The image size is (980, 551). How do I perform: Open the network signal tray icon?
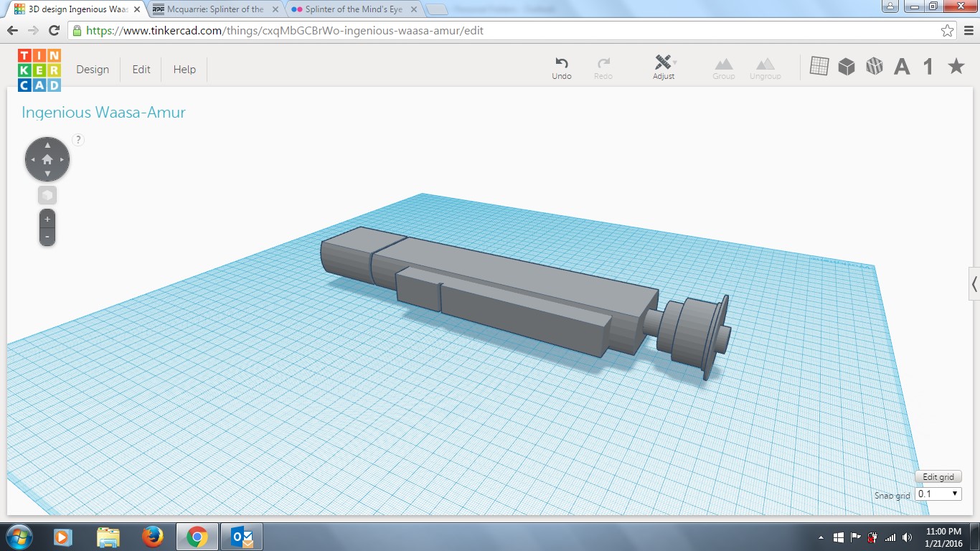[890, 537]
